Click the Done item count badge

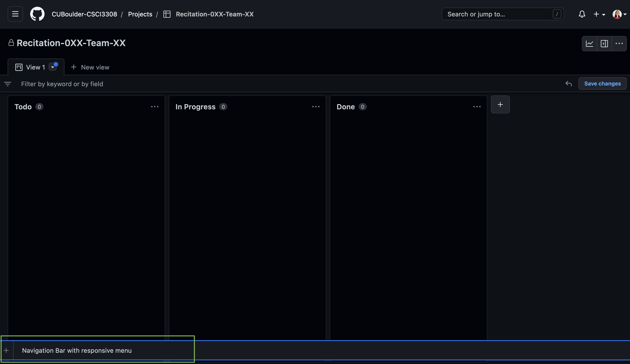(362, 107)
